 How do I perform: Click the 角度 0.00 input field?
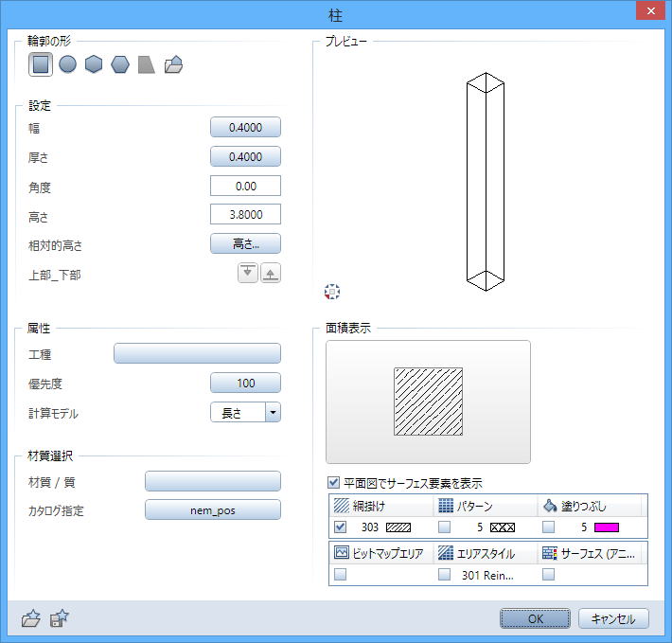coord(245,186)
